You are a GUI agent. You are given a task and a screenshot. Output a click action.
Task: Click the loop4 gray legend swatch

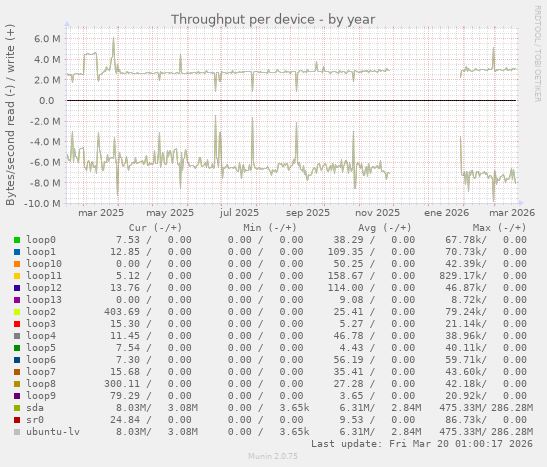pyautogui.click(x=17, y=336)
